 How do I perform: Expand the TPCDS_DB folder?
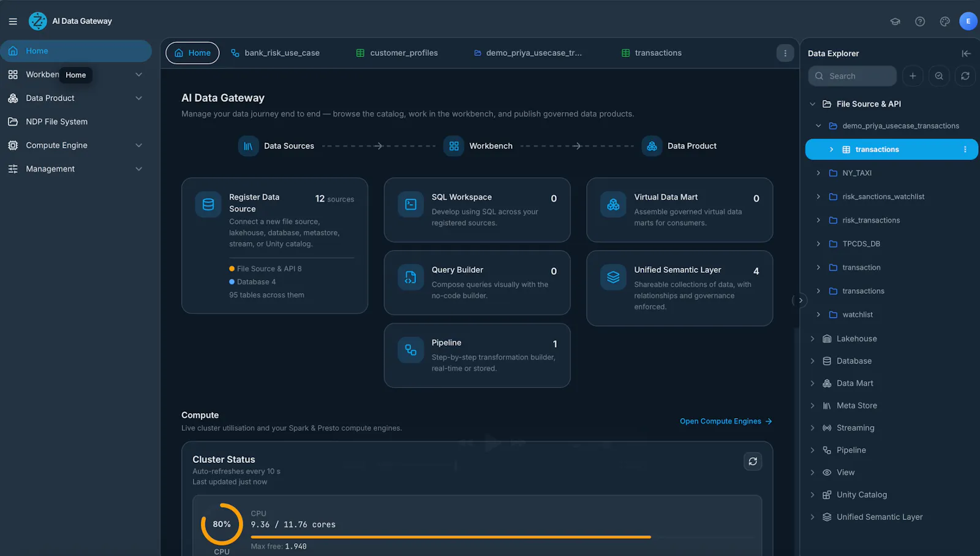pyautogui.click(x=818, y=244)
